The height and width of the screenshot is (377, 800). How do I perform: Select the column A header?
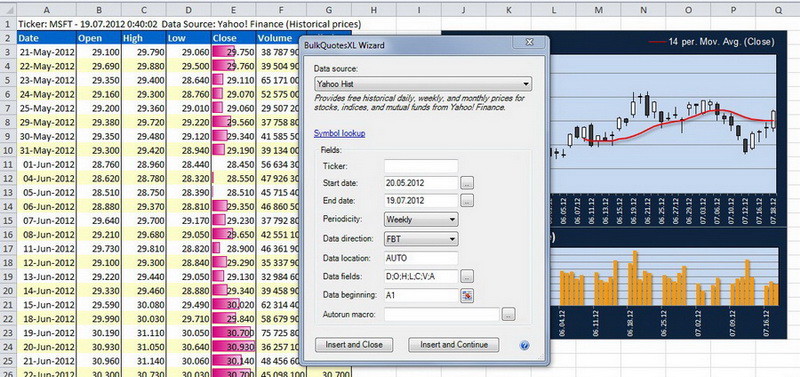tap(46, 10)
